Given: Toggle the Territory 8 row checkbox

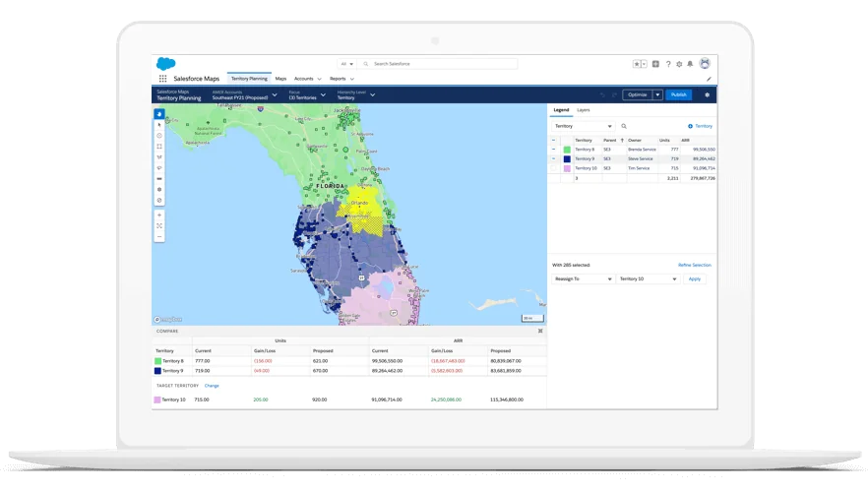Looking at the screenshot, I should pos(553,150).
